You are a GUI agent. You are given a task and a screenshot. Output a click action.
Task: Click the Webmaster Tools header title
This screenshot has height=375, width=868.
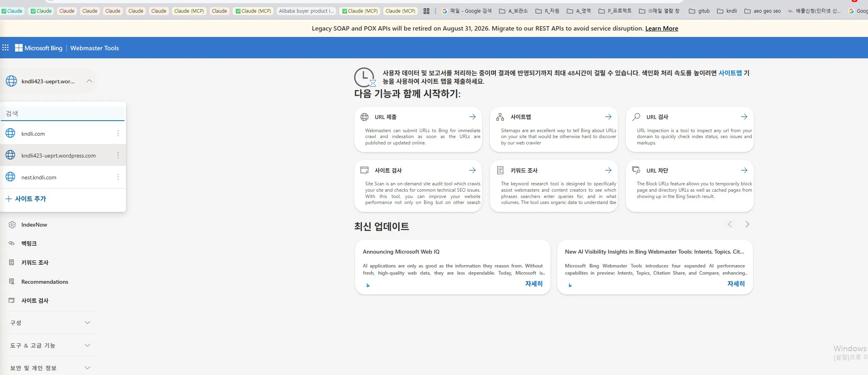(94, 48)
